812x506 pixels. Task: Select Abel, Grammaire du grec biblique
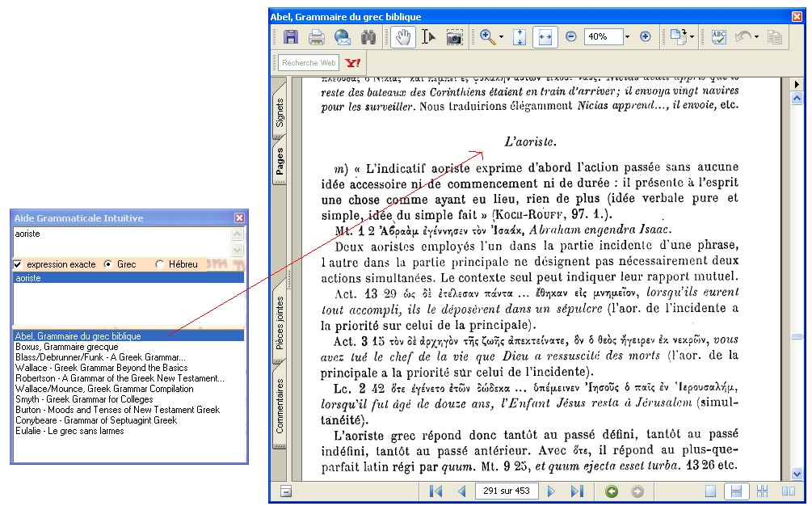(128, 336)
